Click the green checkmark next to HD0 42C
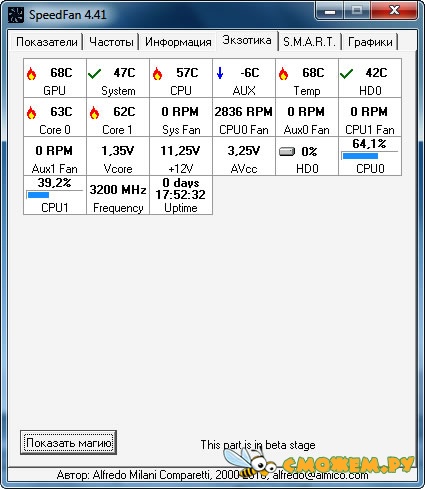425x489 pixels. point(346,74)
